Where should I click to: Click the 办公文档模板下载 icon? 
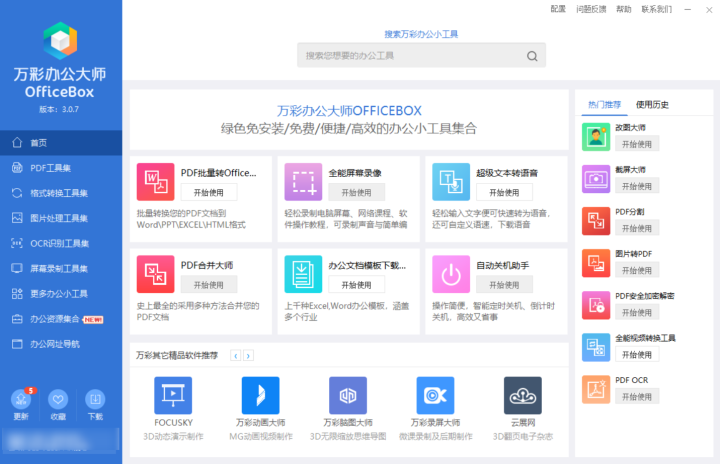(303, 274)
